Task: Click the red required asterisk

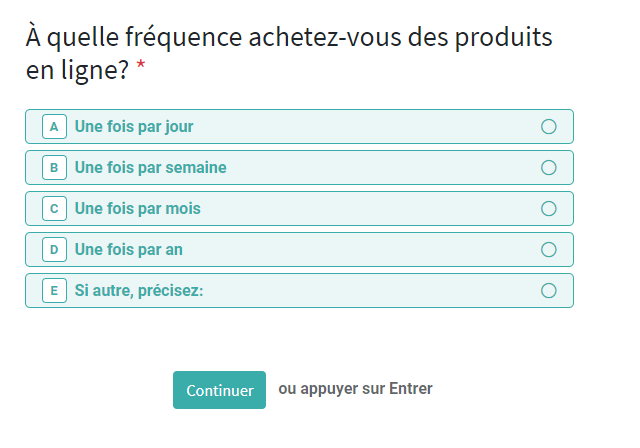Action: (141, 68)
